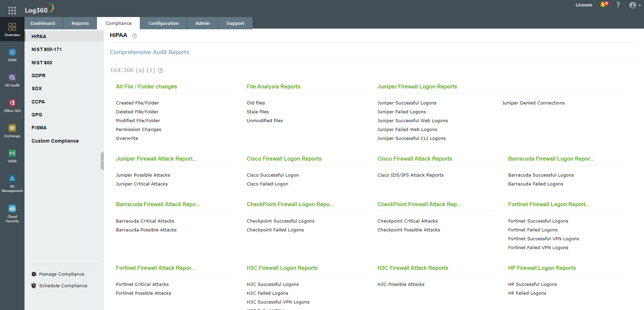Open the user account dropdown

pyautogui.click(x=635, y=5)
